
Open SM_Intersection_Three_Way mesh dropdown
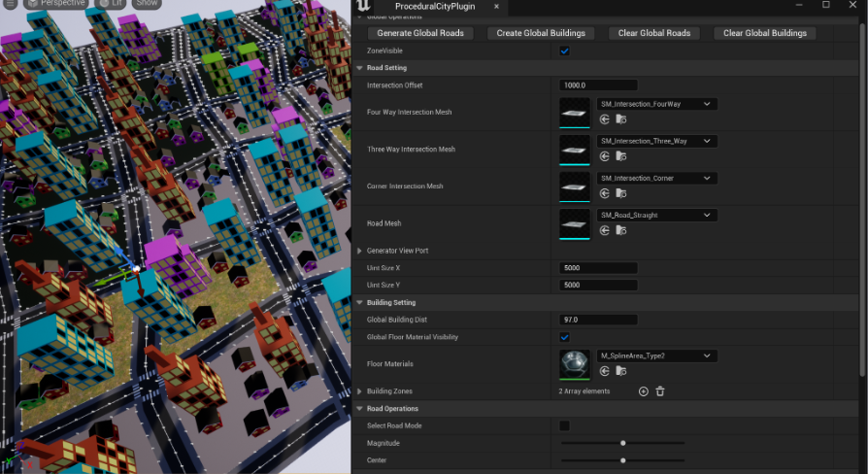[x=657, y=141]
